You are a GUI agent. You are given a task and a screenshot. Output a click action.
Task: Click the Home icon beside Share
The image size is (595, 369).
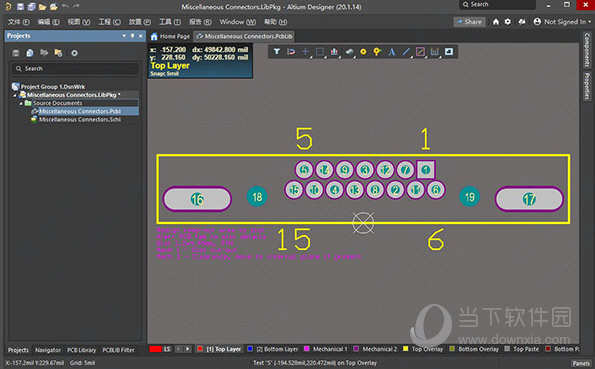click(496, 22)
